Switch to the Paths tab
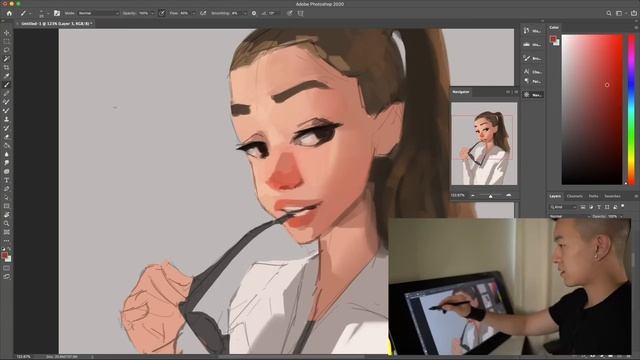The height and width of the screenshot is (360, 640). point(593,196)
